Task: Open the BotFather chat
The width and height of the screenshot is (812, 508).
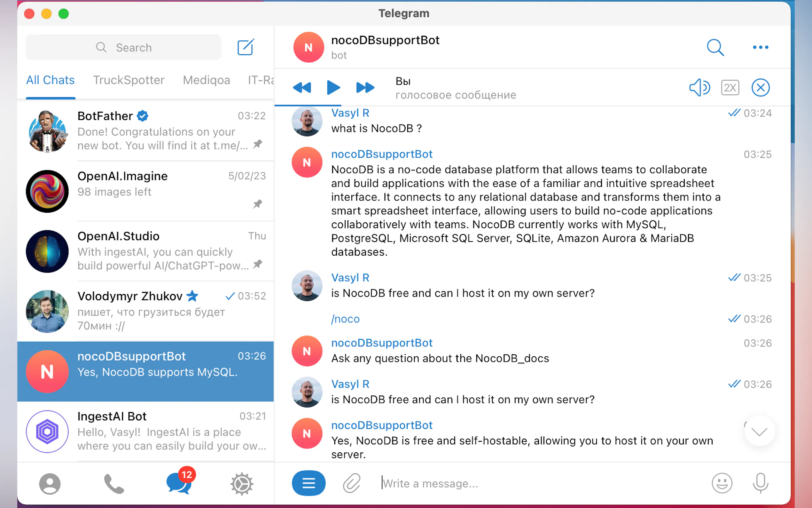Action: coord(145,131)
